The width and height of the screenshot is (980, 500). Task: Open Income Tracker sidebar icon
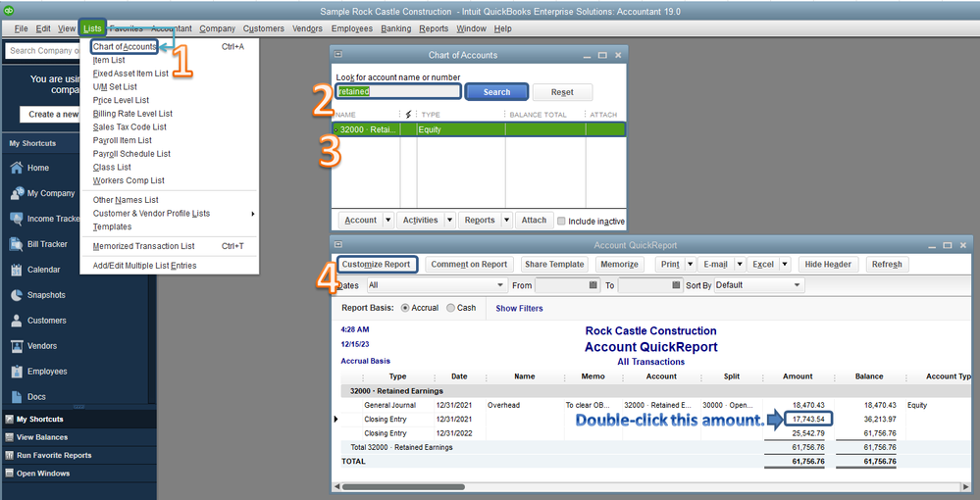point(17,219)
